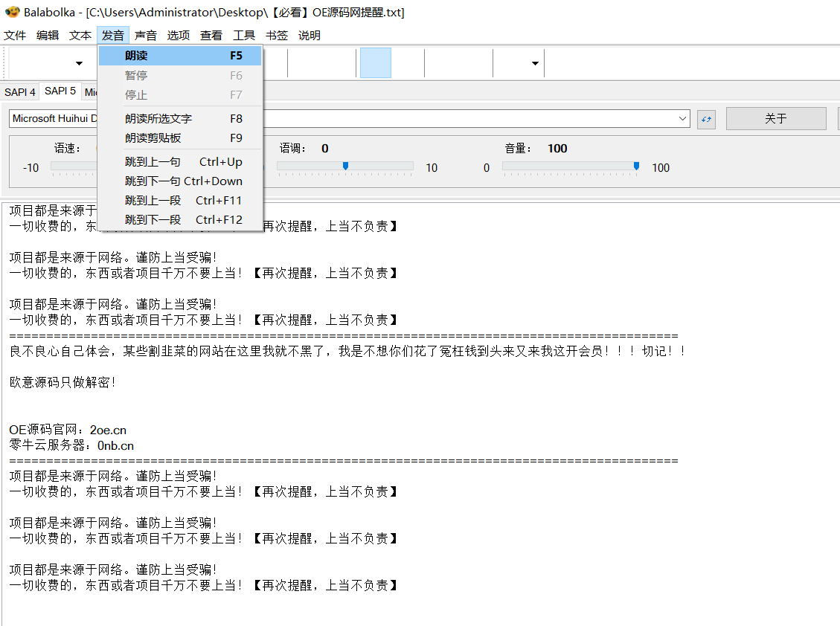This screenshot has height=626, width=840.
Task: Choose 朗读 F5 from the dropdown menu
Action: 180,56
